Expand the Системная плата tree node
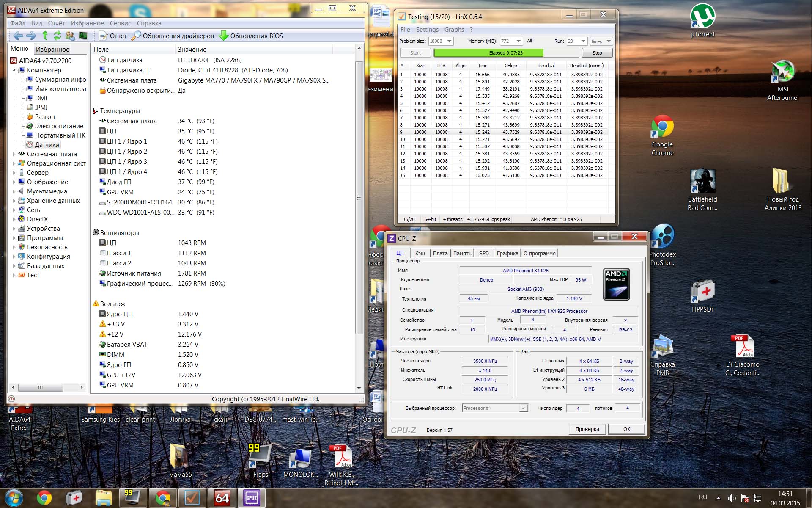The width and height of the screenshot is (812, 508). 14,154
